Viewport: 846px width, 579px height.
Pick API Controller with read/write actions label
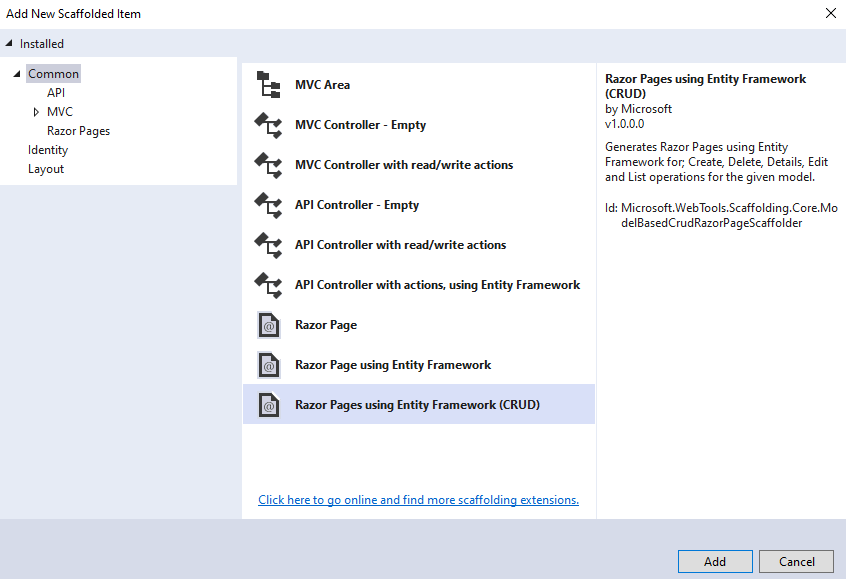tap(400, 244)
